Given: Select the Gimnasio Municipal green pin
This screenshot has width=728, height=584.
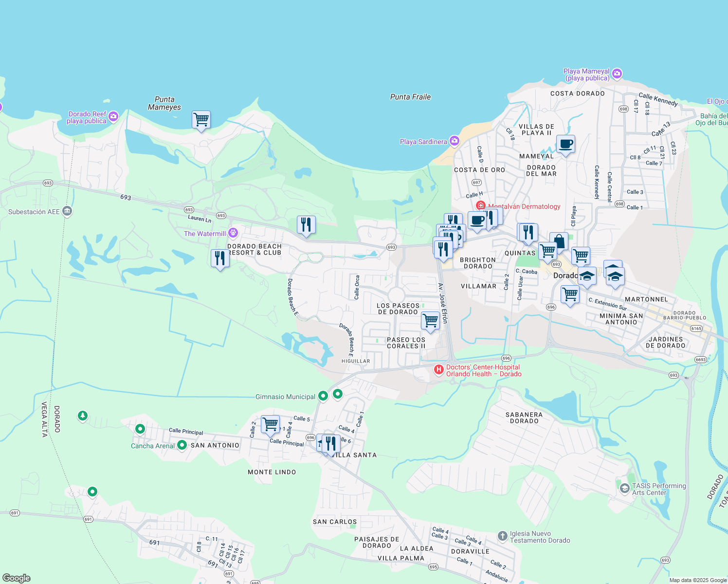Looking at the screenshot, I should 323,397.
